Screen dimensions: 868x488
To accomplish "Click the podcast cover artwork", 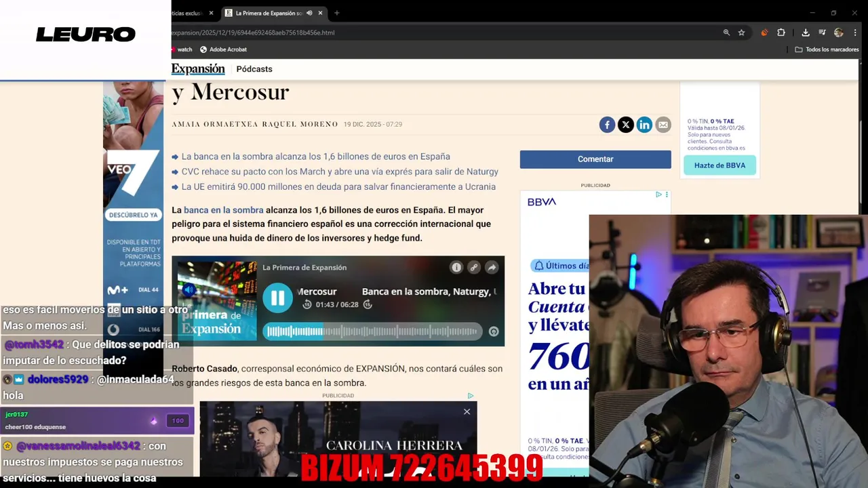I will [217, 301].
